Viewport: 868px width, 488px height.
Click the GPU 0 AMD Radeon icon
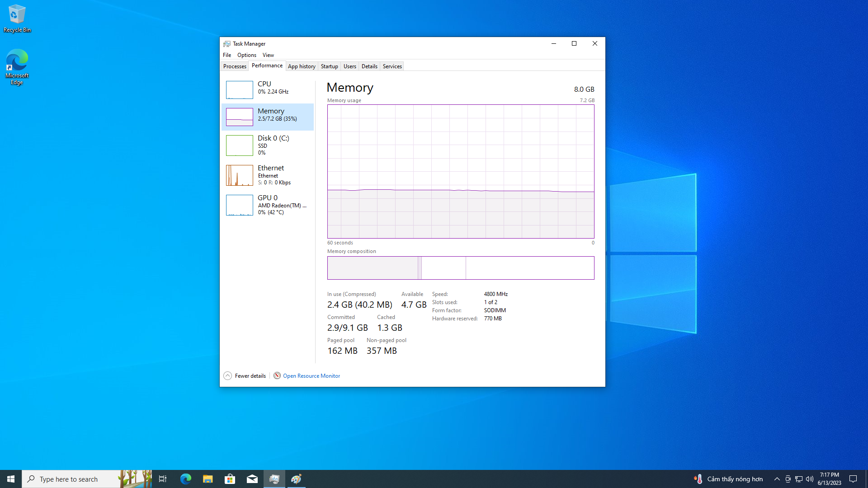[x=238, y=204]
